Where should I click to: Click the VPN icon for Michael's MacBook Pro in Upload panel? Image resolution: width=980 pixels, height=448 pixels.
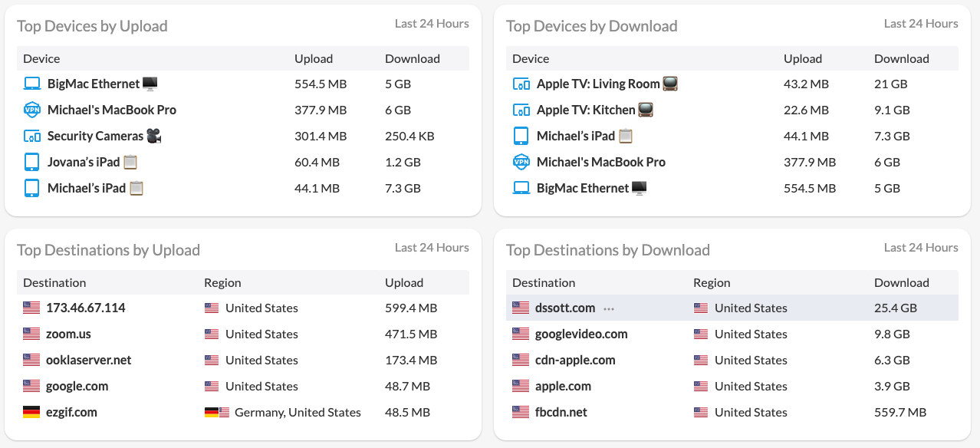(x=31, y=110)
